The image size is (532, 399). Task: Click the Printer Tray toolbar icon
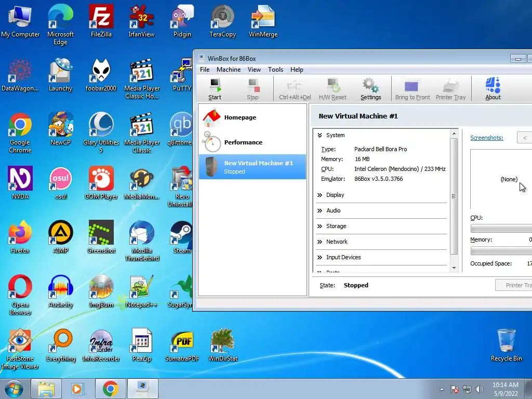pyautogui.click(x=450, y=89)
